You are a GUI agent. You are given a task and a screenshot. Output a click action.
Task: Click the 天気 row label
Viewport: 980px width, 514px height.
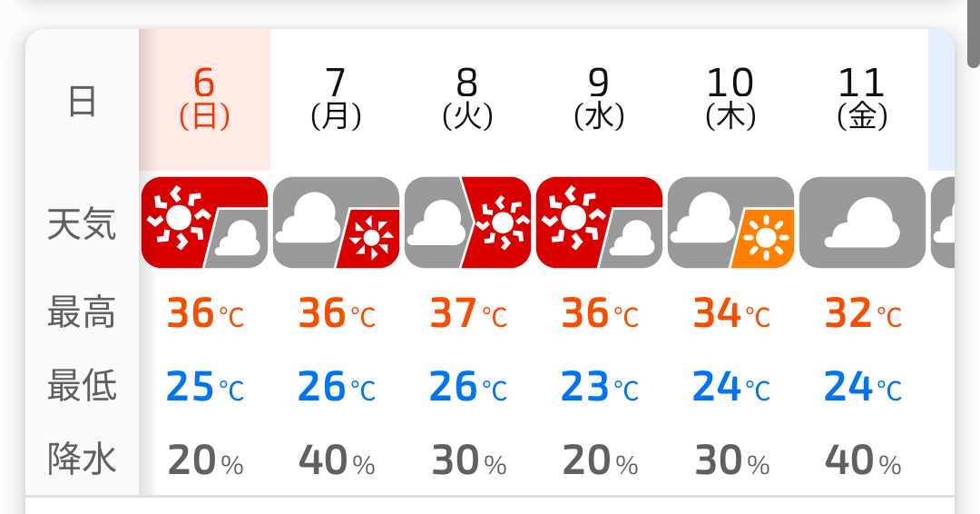pos(82,224)
